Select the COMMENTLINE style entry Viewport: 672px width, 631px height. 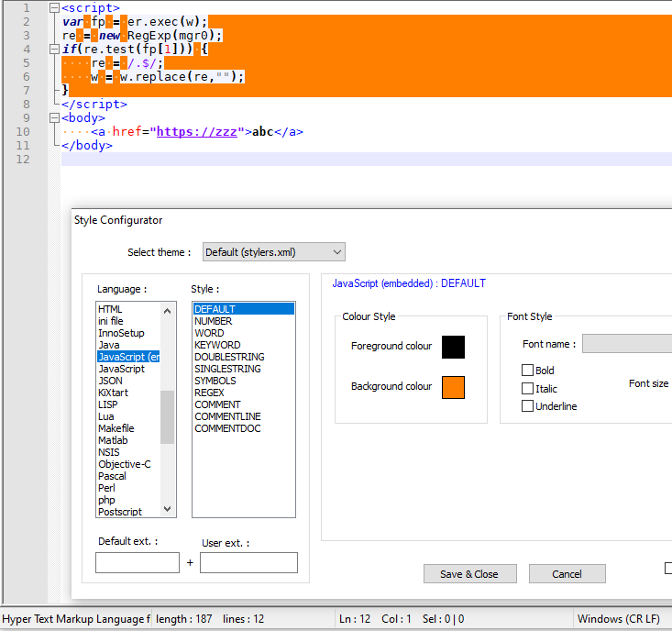coord(244,416)
